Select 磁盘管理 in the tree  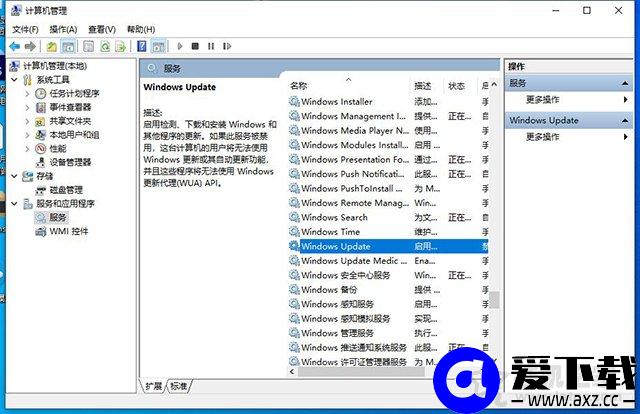[66, 190]
